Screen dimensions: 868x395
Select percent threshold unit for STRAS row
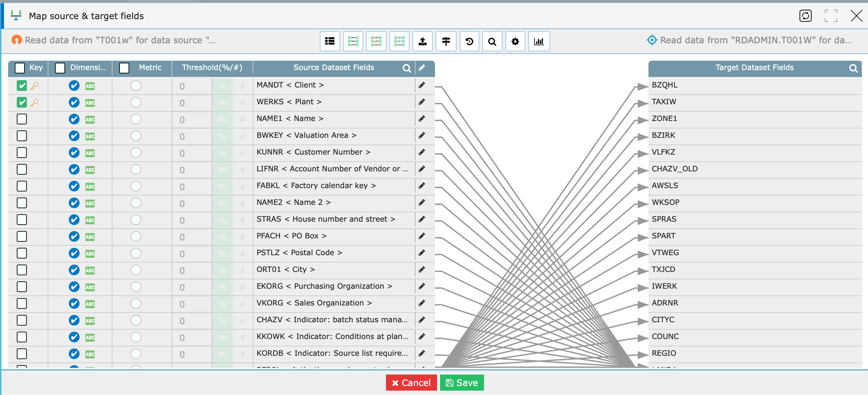click(222, 220)
